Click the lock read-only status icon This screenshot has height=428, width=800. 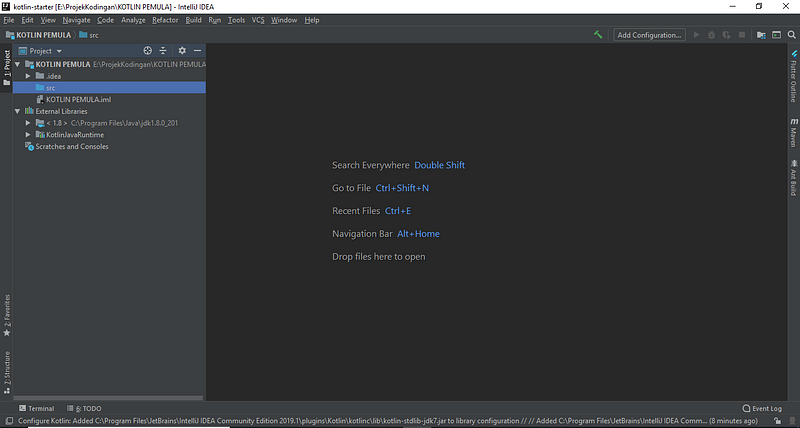tap(777, 421)
